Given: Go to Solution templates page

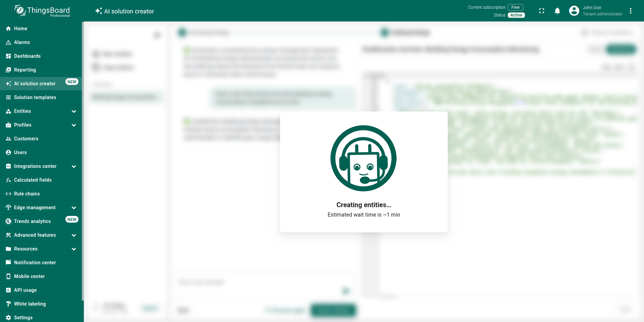Looking at the screenshot, I should [x=35, y=97].
